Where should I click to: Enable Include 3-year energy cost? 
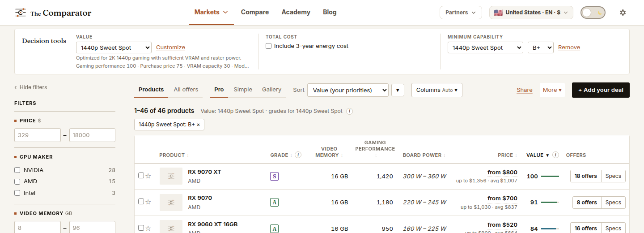point(268,46)
